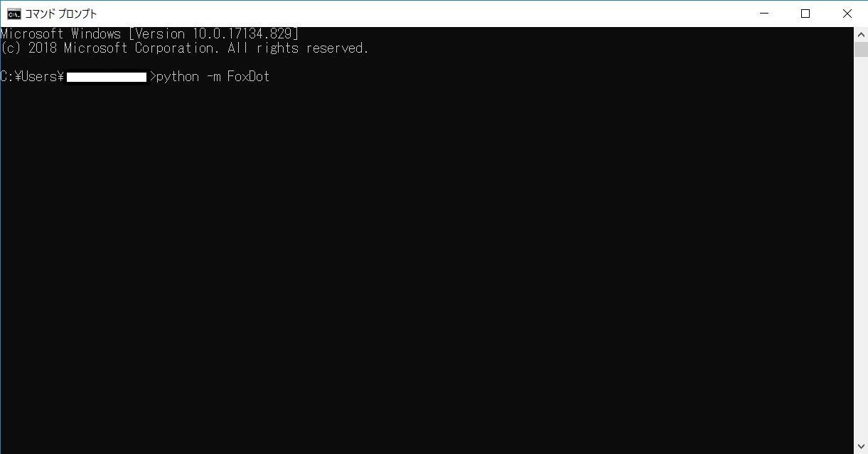Click the scrollbar up arrow
This screenshot has width=868, height=454.
pyautogui.click(x=861, y=33)
